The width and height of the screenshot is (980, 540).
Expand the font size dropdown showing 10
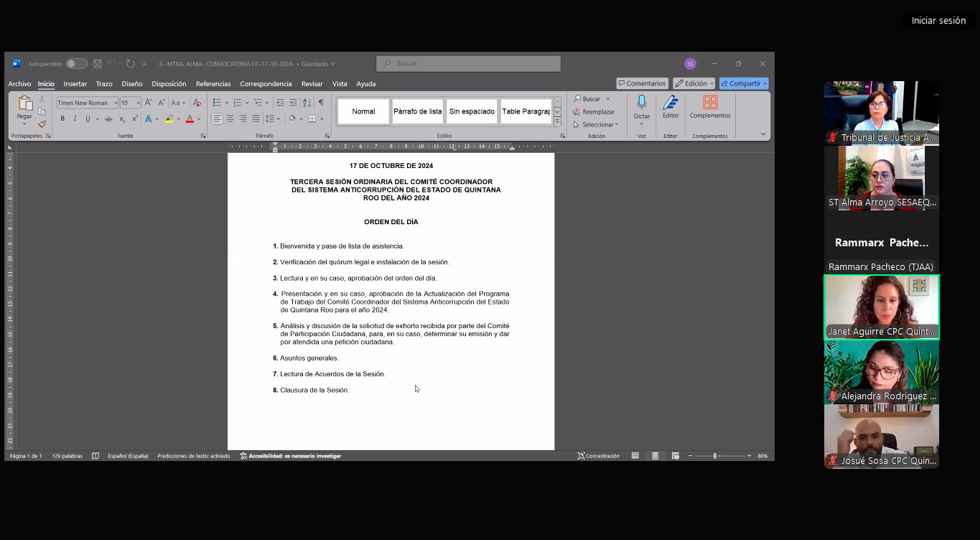point(130,103)
